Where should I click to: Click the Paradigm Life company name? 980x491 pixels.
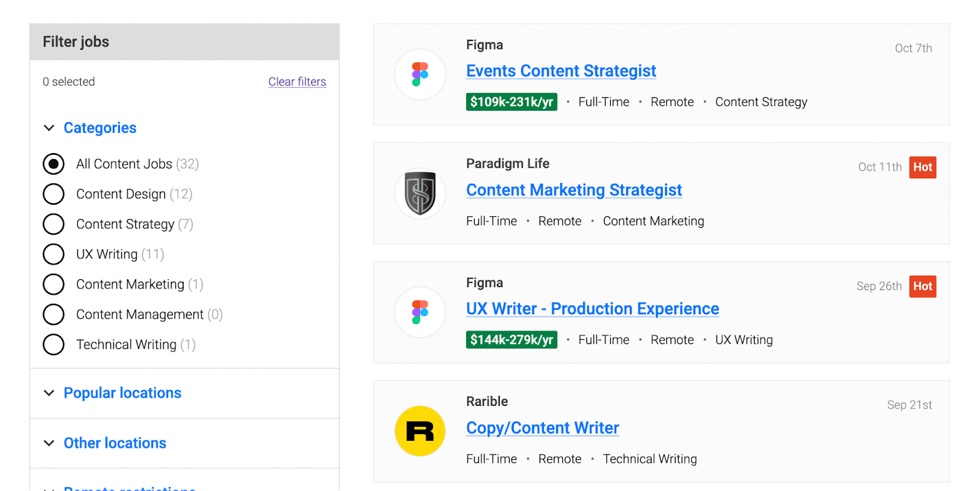508,163
